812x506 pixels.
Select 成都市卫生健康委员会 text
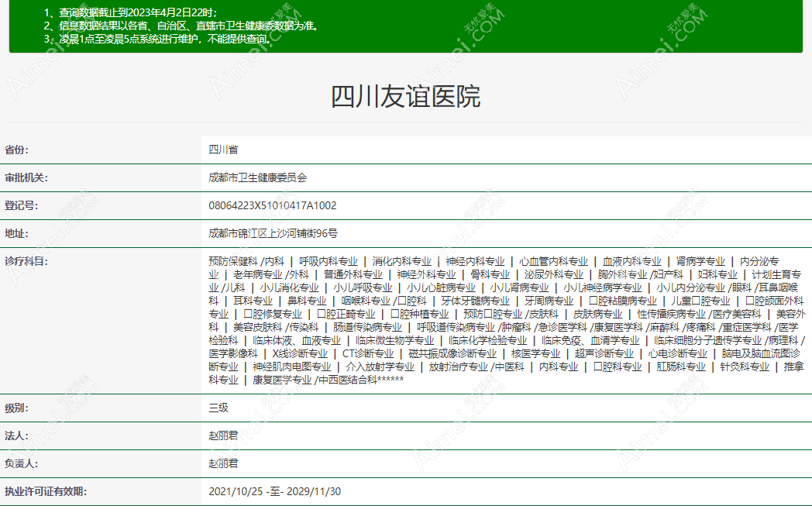coord(257,177)
